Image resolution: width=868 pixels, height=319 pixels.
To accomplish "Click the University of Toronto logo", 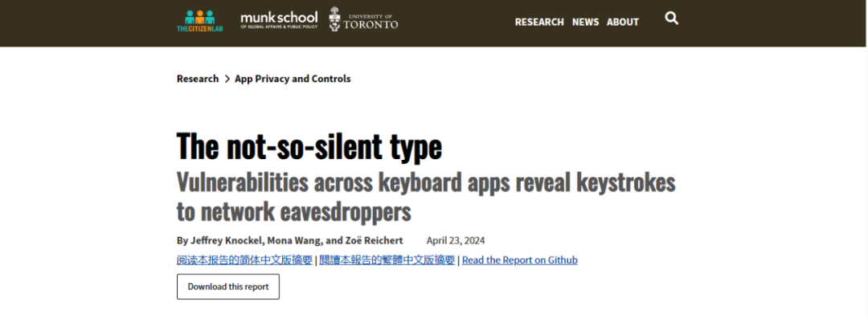I will tap(363, 19).
